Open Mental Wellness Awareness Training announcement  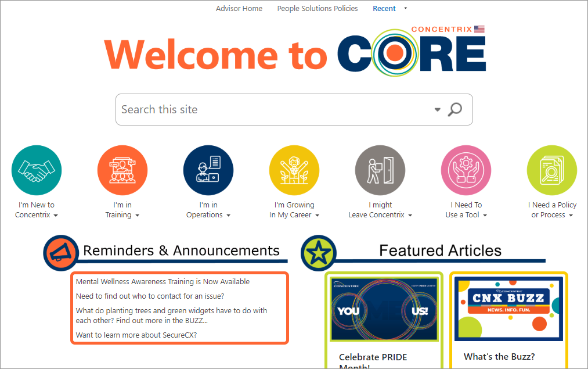(x=163, y=282)
